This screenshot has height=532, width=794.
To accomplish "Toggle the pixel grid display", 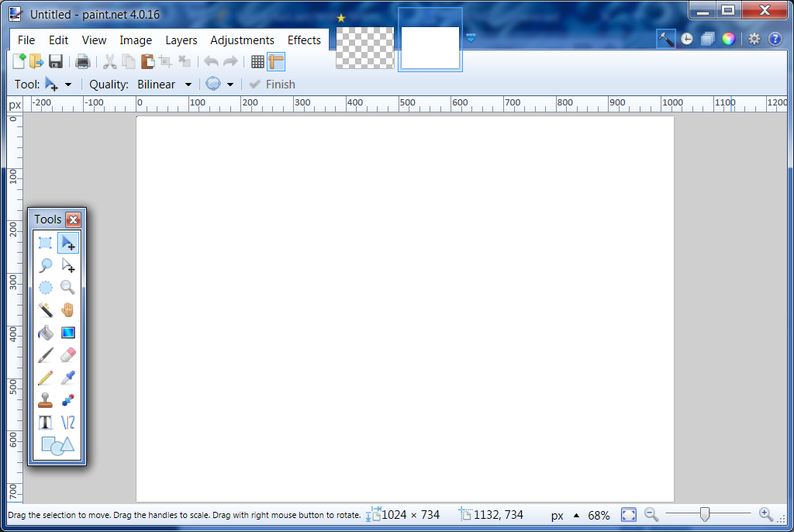I will click(x=257, y=61).
